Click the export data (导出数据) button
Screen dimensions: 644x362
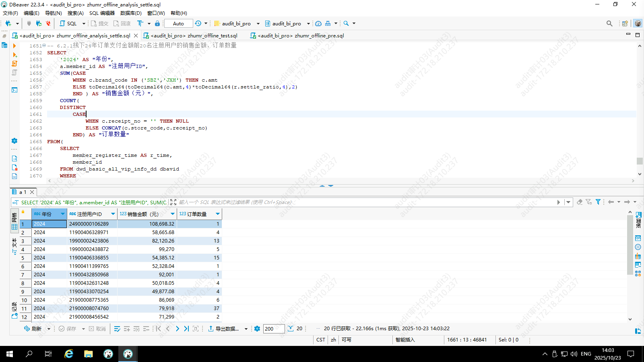223,329
